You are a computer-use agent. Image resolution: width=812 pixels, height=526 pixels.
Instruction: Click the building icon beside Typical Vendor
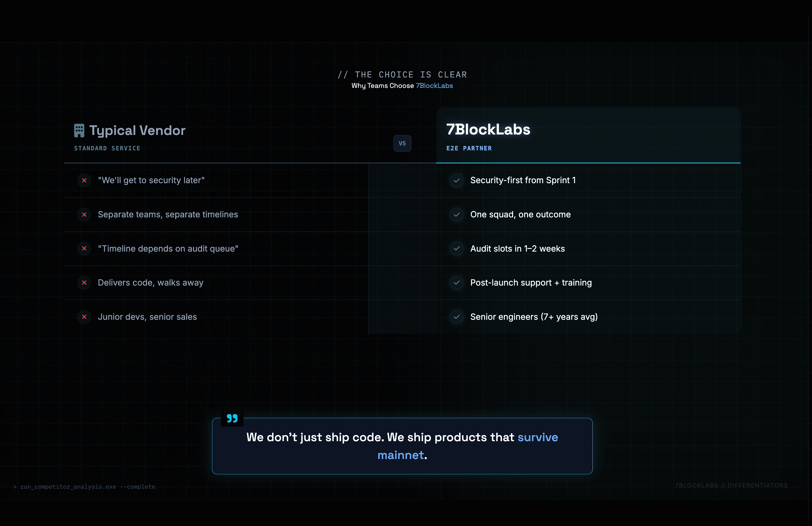79,130
